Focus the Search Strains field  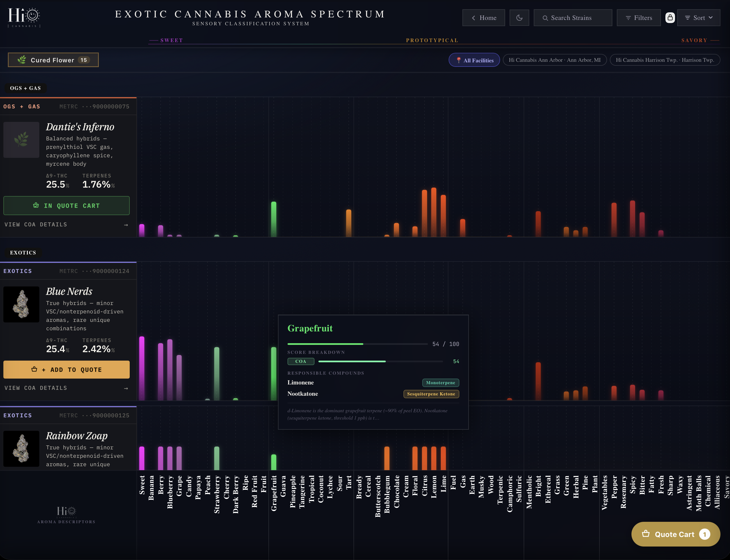[x=573, y=18]
